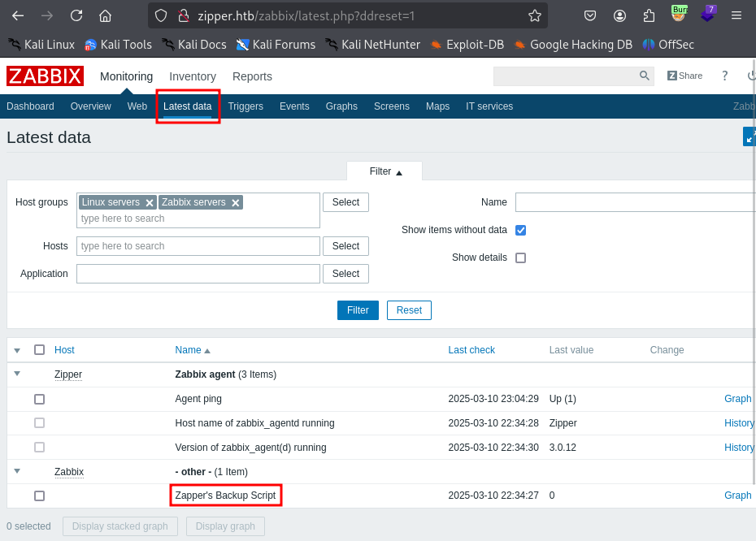The width and height of the screenshot is (756, 541).
Task: Open Zabbix help question mark
Action: pyautogui.click(x=724, y=76)
